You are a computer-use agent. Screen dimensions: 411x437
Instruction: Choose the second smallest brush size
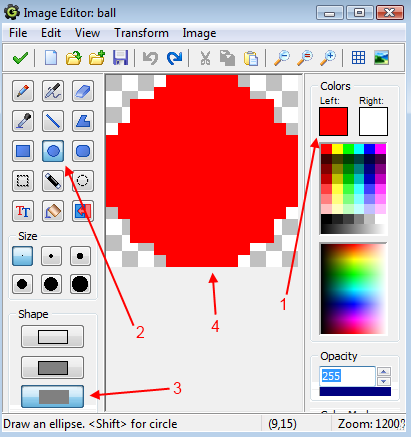pyautogui.click(x=51, y=256)
